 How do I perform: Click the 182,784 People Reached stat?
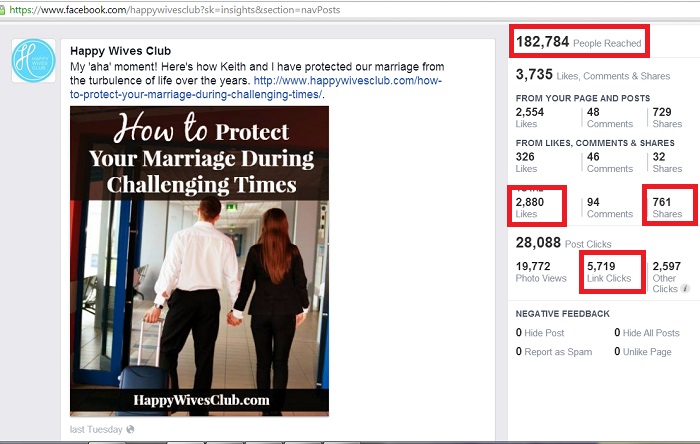(579, 42)
